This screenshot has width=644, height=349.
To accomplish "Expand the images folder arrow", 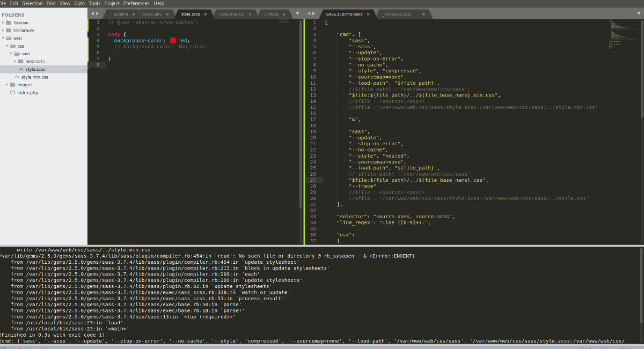I will (x=7, y=85).
